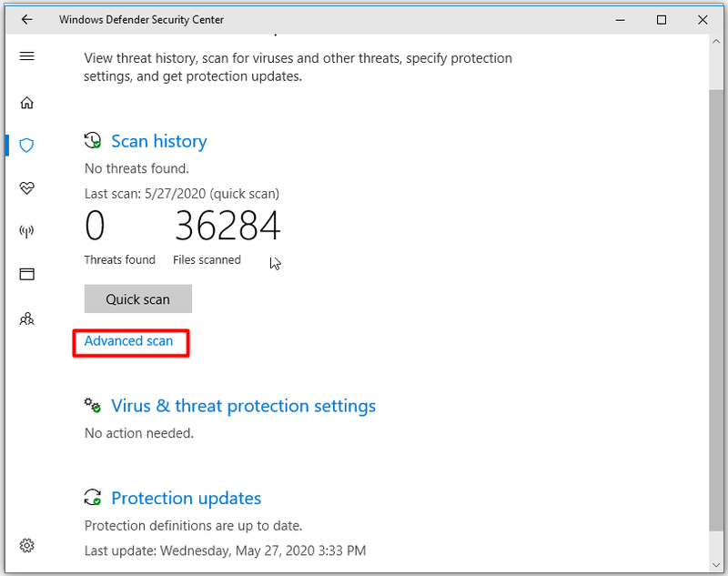Click the 'Threats found' label
The height and width of the screenshot is (576, 728).
[120, 259]
